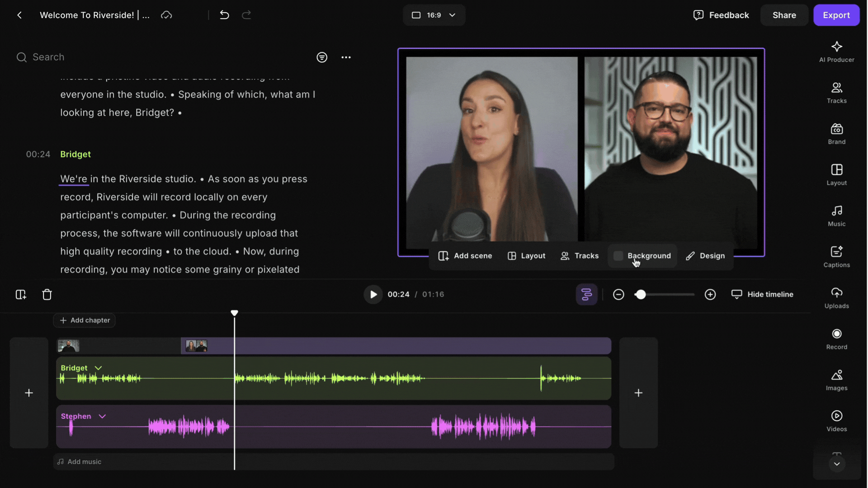Open the Music sidebar panel
The image size is (868, 488).
(836, 216)
